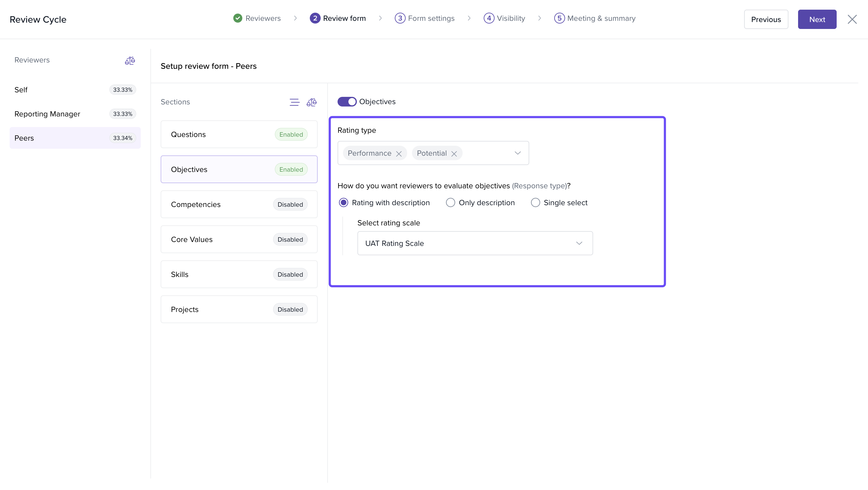Expand the Rating type dropdown arrow
868x490 pixels.
[517, 153]
